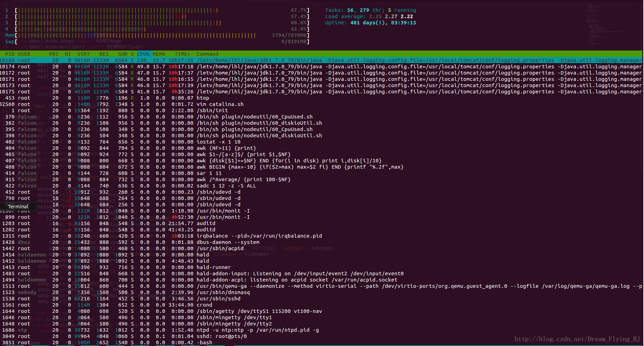The width and height of the screenshot is (644, 346).
Task: Select the /usr/sbin/dnsmasq process row
Action: (x=321, y=292)
